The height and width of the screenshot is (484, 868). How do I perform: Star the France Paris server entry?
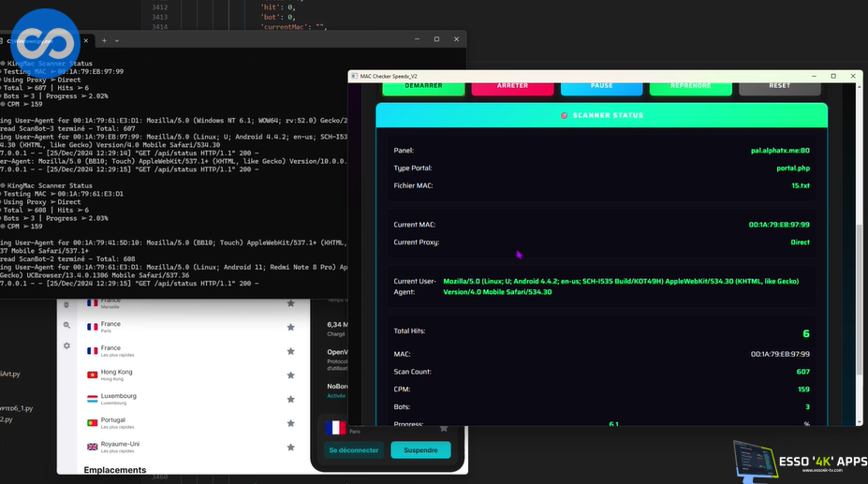tap(291, 328)
